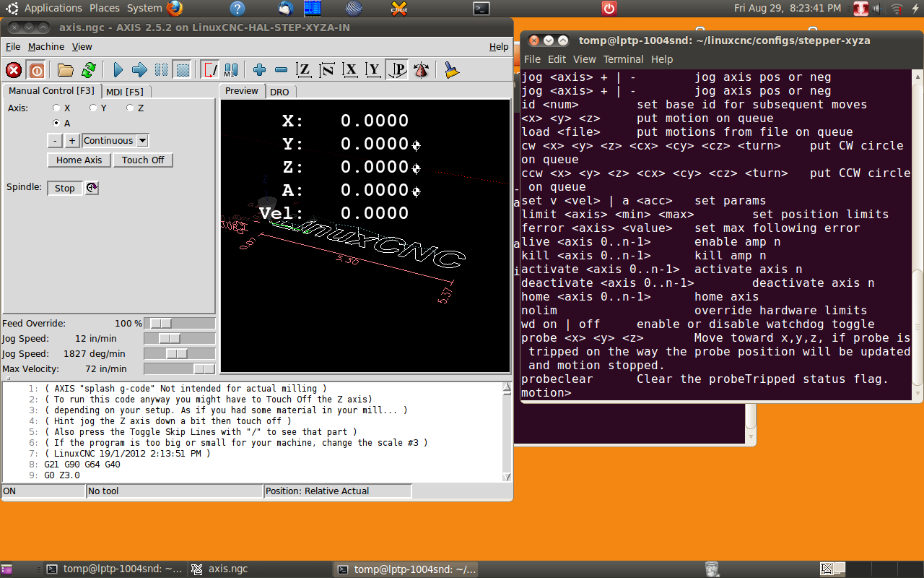Select the Preview tab

click(x=242, y=90)
